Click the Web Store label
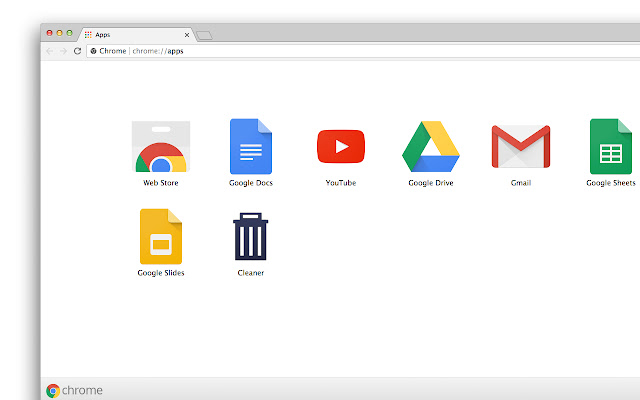 161,183
